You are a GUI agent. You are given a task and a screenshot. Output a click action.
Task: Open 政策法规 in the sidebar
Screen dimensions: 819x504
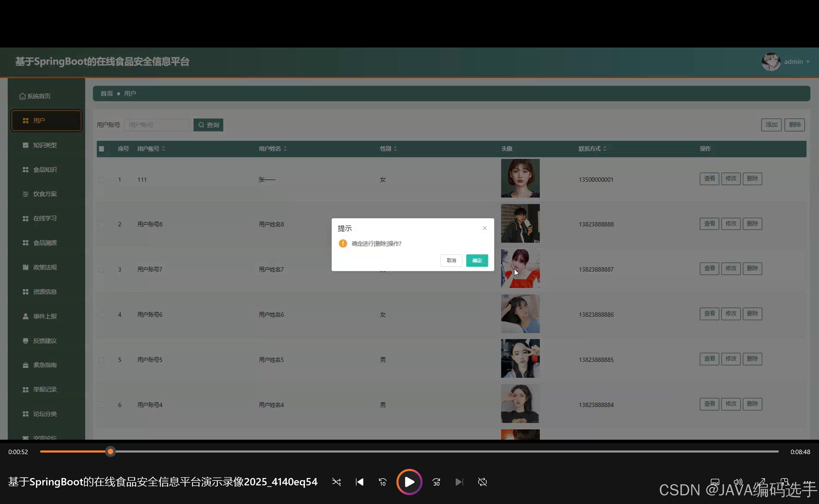point(45,267)
